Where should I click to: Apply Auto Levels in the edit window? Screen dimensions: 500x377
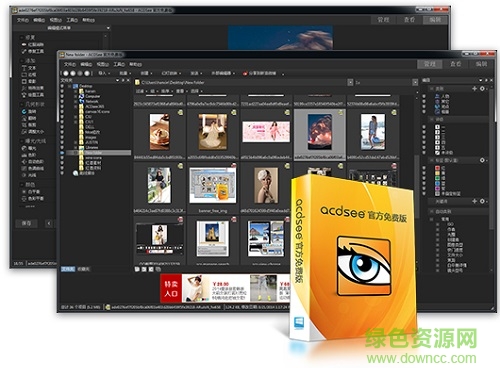click(33, 162)
